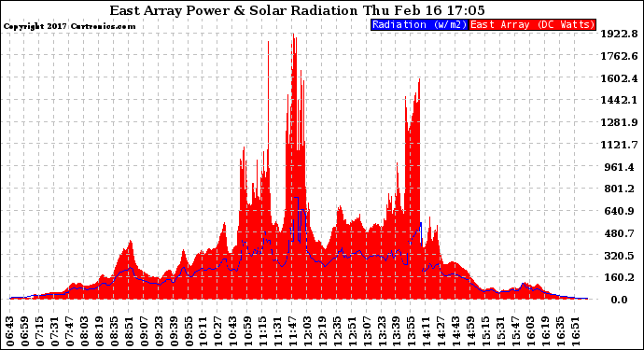
Task: Click the 08:51 time label
Action: click(129, 331)
